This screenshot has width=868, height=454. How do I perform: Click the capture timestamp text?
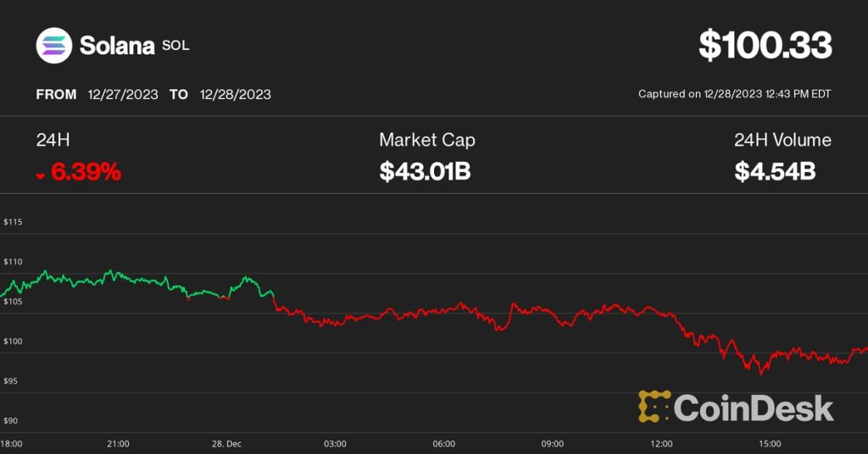click(734, 94)
